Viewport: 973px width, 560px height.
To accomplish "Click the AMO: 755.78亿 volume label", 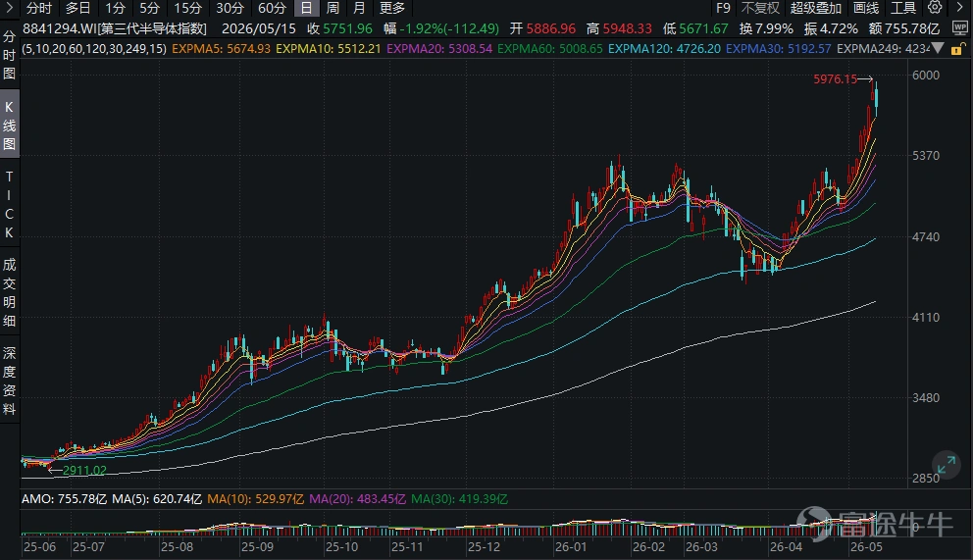I will tap(64, 499).
